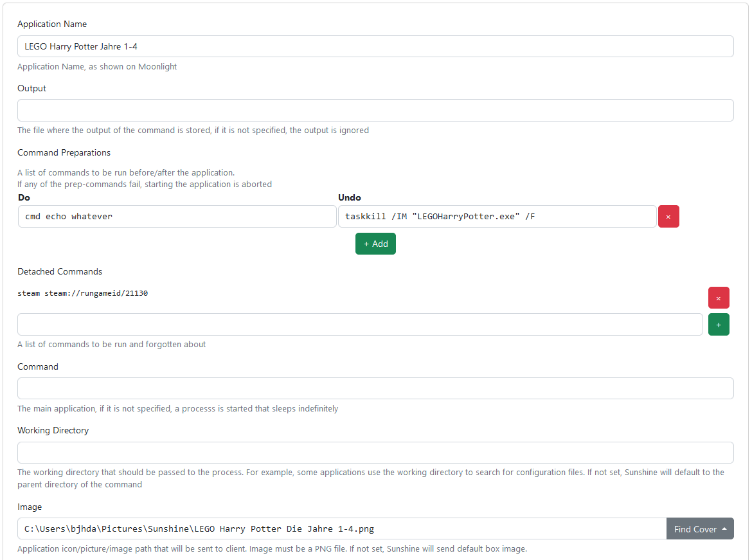Click the Working Directory field

coord(375,453)
